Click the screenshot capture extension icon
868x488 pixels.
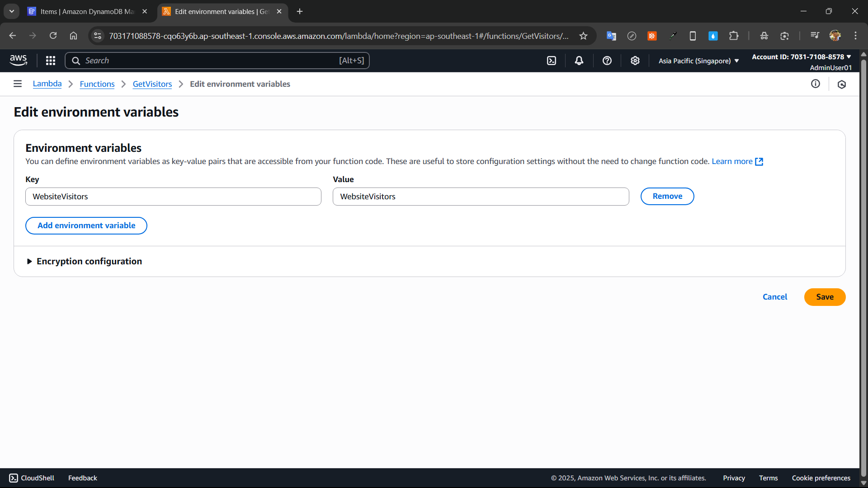(784, 36)
